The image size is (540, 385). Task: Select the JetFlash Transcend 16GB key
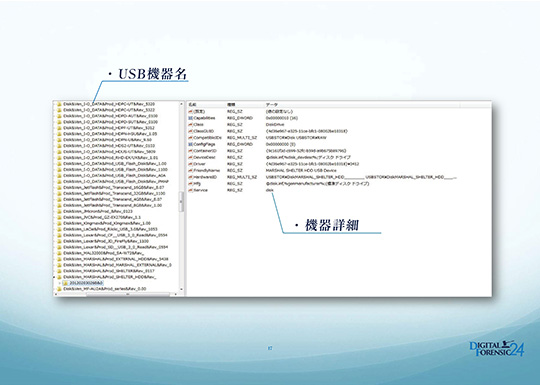[114, 188]
